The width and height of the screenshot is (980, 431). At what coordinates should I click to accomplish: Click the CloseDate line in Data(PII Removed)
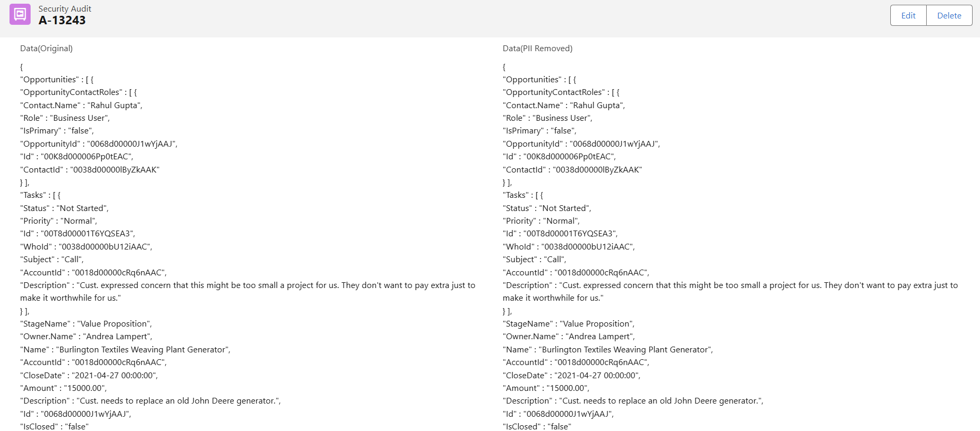pos(571,376)
